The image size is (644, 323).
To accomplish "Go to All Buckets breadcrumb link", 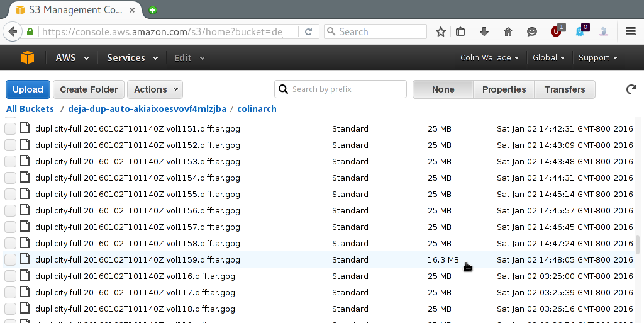I will [30, 109].
